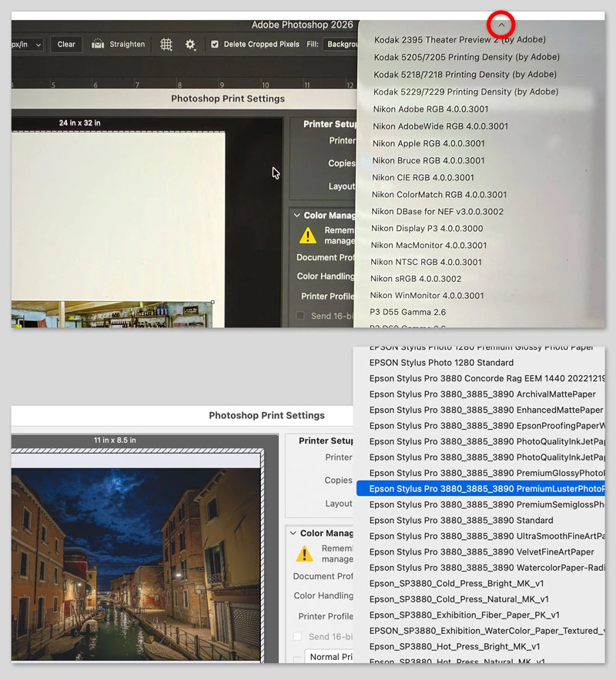Toggle Send 16-bit checkbox in 24 in x 32 in dialog
This screenshot has width=616, height=680.
300,316
